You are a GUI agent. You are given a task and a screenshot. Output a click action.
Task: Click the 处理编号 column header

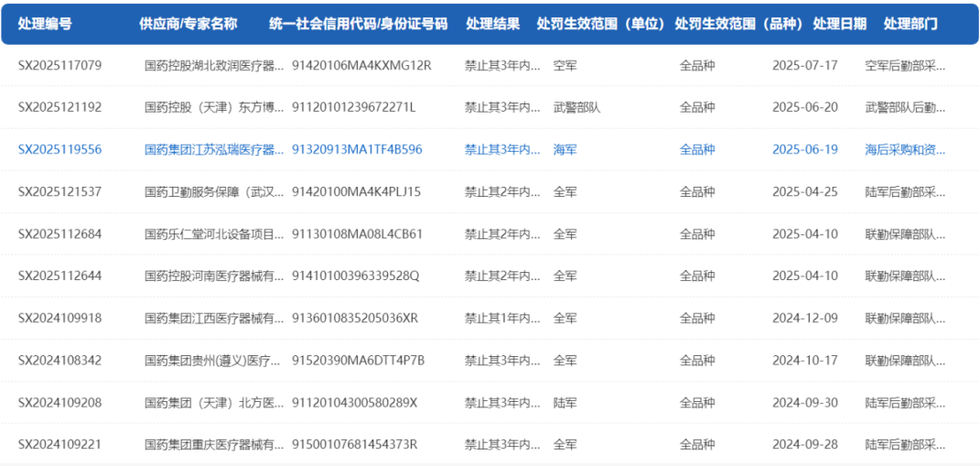(x=46, y=24)
